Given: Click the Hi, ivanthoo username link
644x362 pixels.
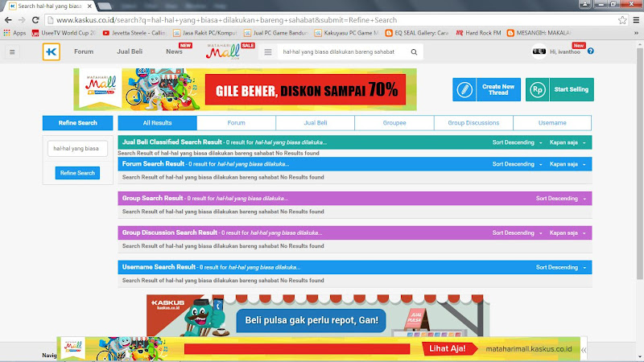Looking at the screenshot, I should pos(565,52).
